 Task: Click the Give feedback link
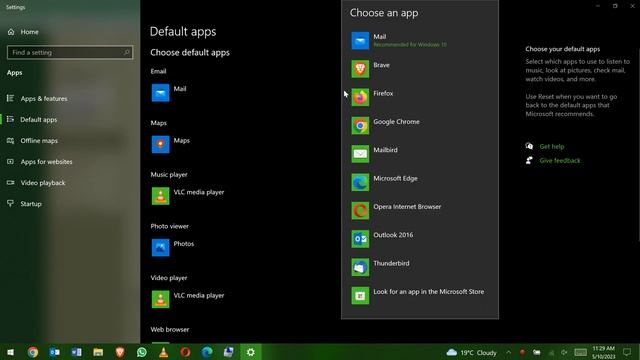[560, 160]
